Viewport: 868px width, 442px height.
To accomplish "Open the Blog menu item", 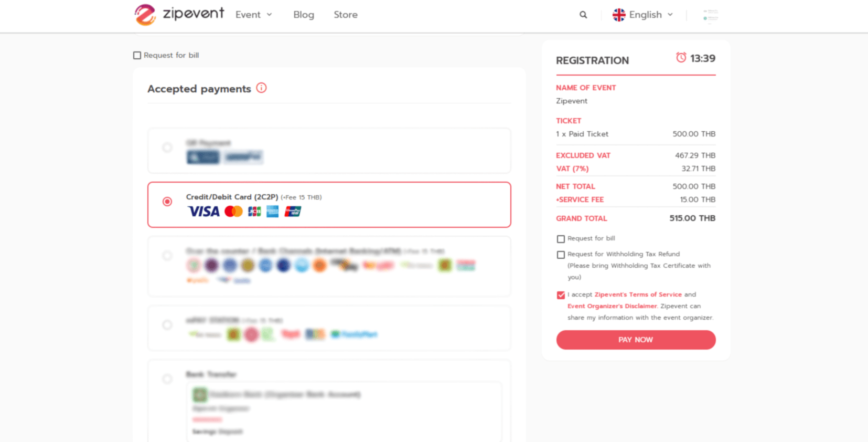I will (304, 15).
